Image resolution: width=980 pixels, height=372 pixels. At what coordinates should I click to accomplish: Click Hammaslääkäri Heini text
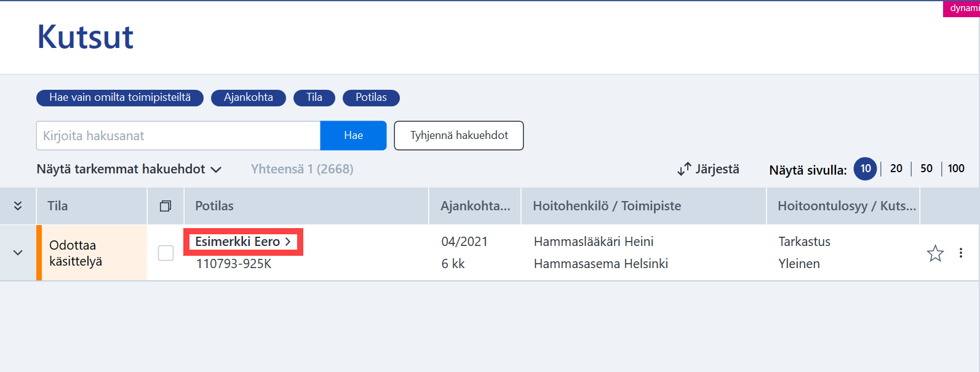pyautogui.click(x=594, y=242)
